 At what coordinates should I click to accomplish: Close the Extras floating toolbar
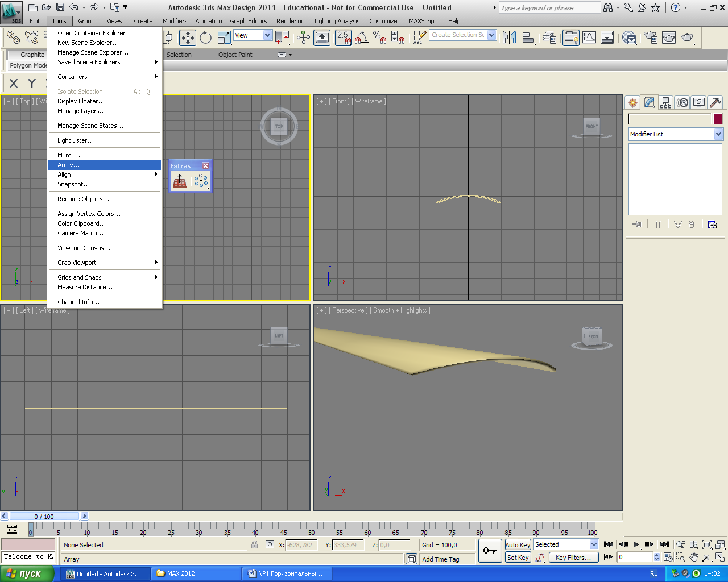click(205, 165)
